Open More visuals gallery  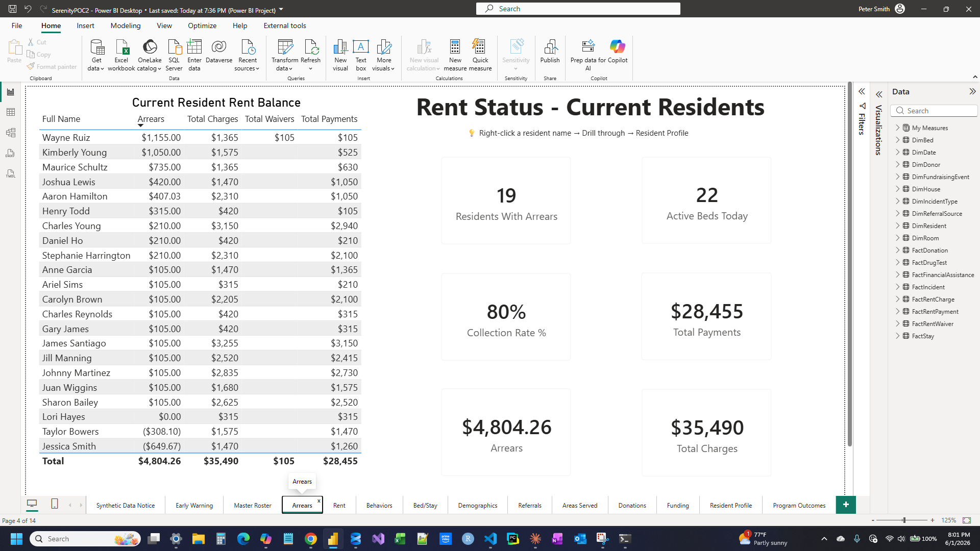(x=384, y=55)
